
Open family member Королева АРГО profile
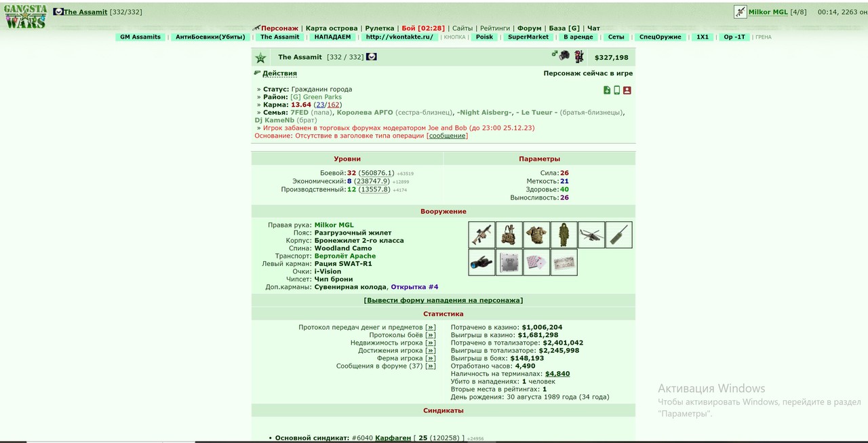(364, 113)
